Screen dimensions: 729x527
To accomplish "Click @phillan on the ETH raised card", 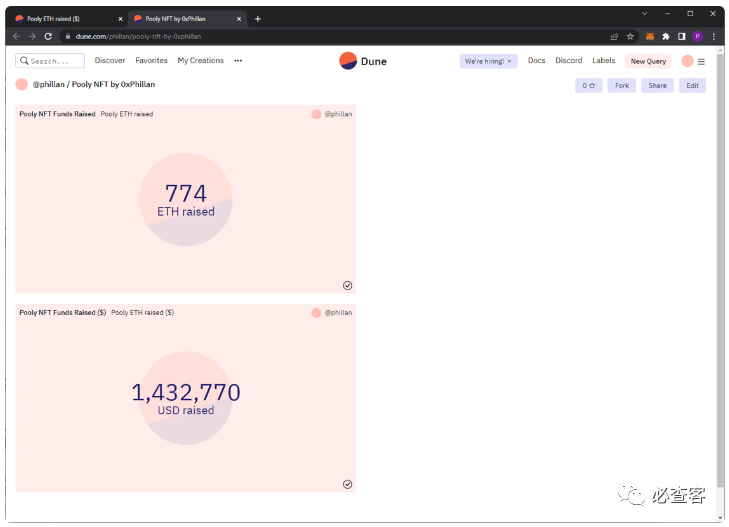I will tap(338, 114).
